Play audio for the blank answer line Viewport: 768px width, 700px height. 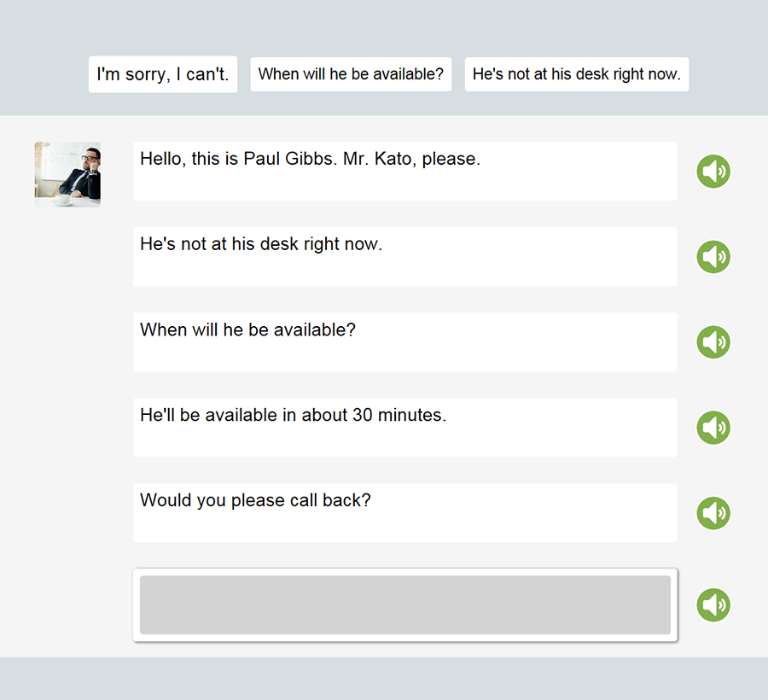[713, 604]
